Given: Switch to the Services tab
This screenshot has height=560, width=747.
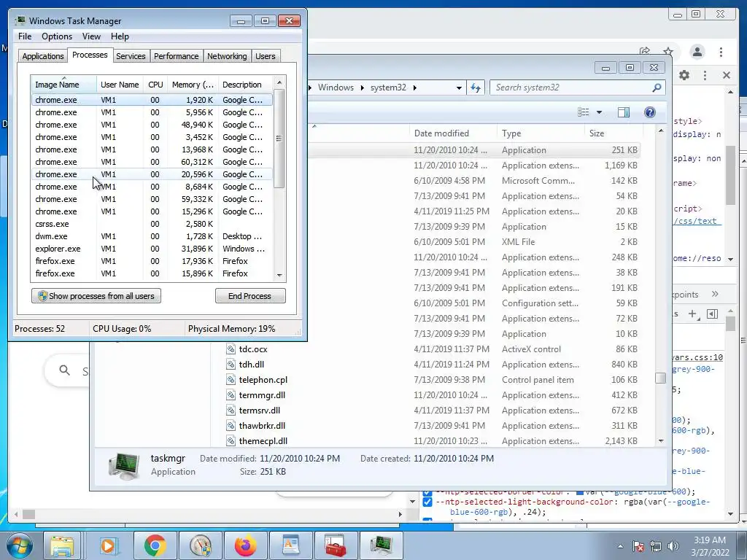Looking at the screenshot, I should click(131, 56).
